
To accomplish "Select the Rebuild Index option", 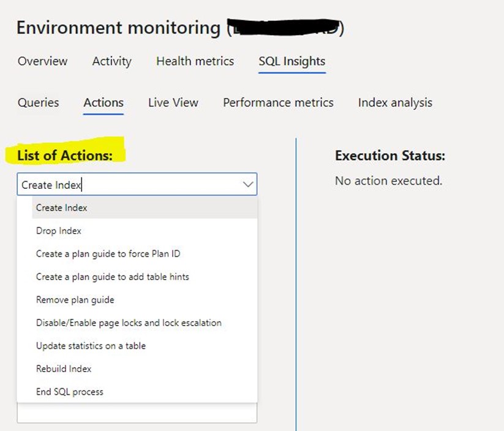I will 63,369.
